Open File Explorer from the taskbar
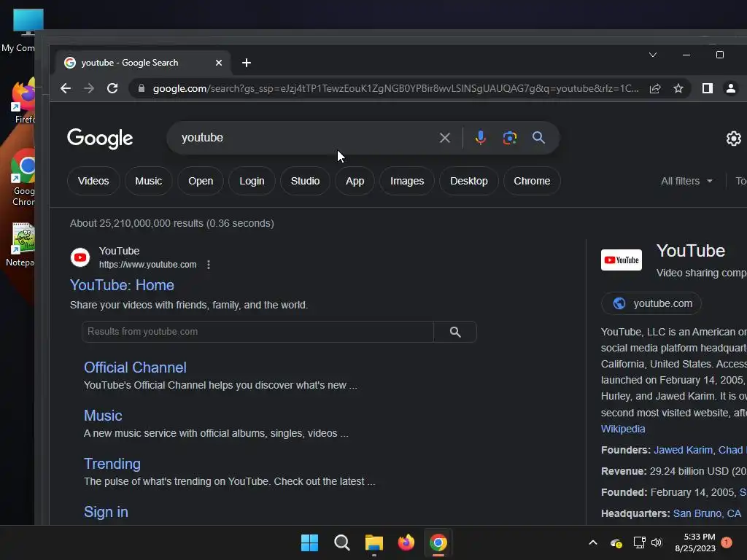This screenshot has width=747, height=560. [374, 542]
